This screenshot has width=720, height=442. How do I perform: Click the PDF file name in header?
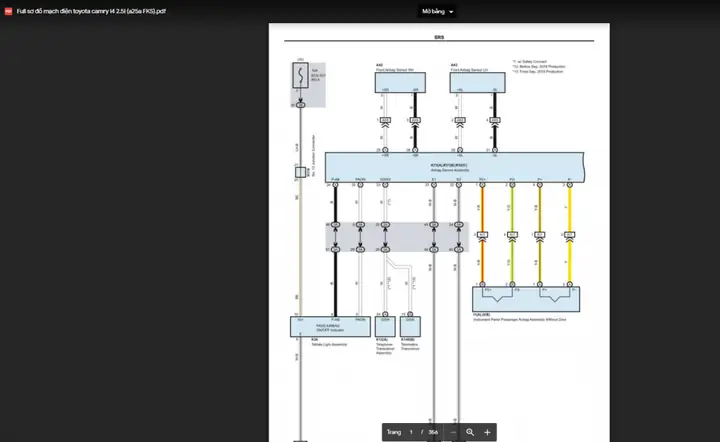coord(91,11)
